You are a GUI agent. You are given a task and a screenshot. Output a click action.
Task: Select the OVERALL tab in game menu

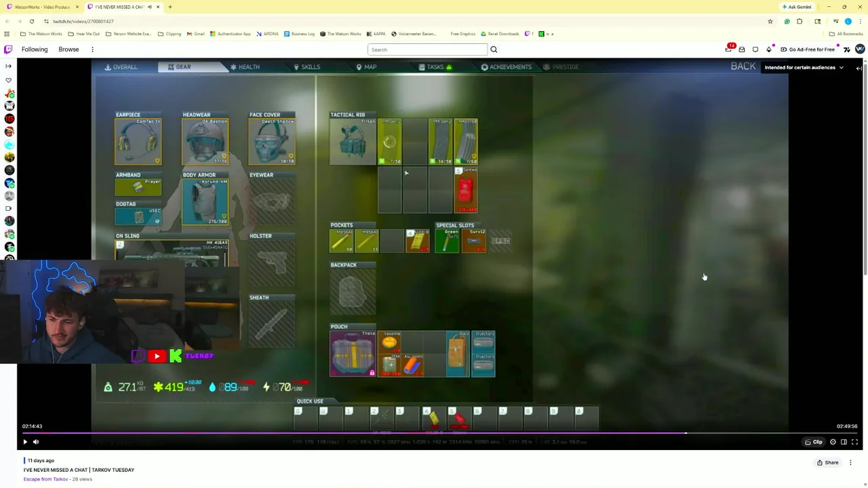click(121, 67)
